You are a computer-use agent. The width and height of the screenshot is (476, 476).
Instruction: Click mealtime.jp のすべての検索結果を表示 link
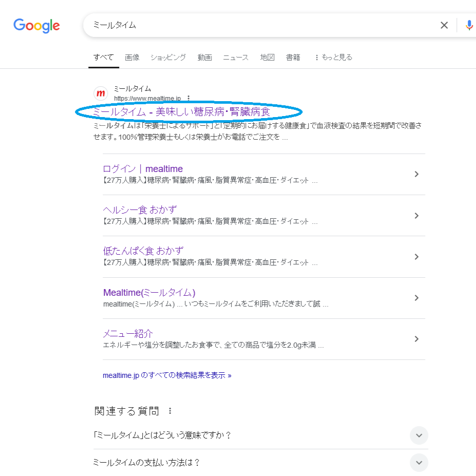pyautogui.click(x=167, y=375)
